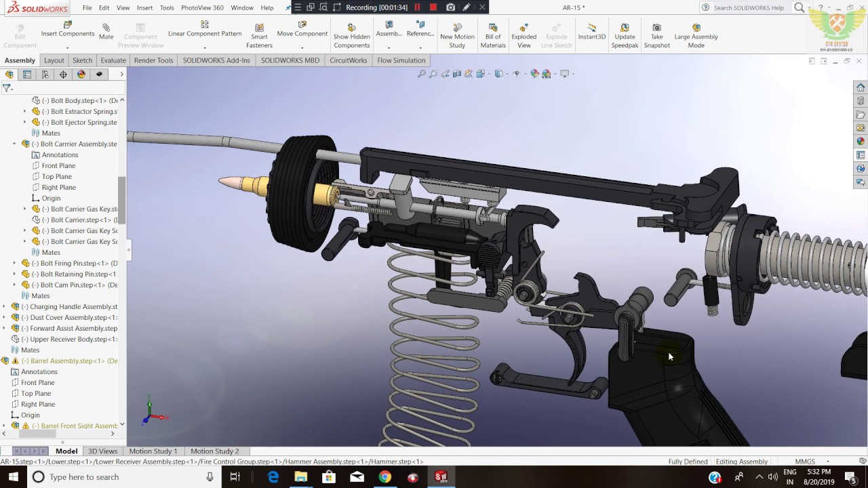The image size is (868, 488).
Task: Open SOLIDWORKS Resources task pane icon
Action: pyautogui.click(x=861, y=87)
